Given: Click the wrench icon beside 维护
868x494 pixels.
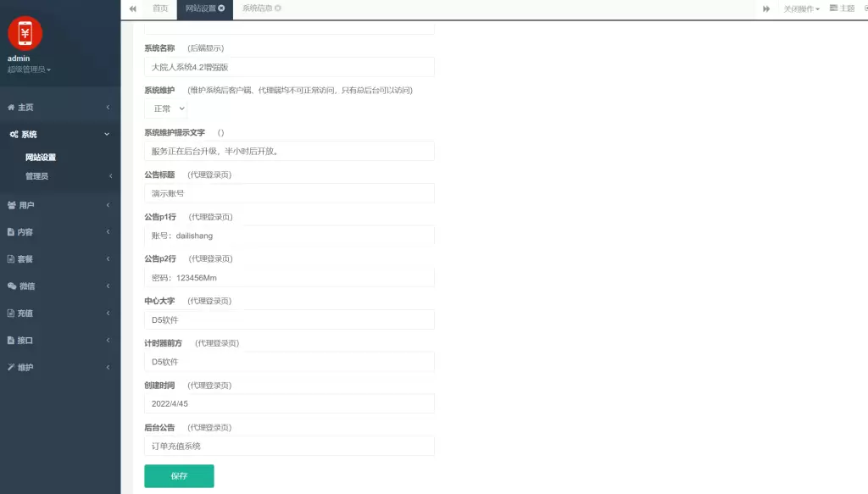Looking at the screenshot, I should (x=10, y=367).
